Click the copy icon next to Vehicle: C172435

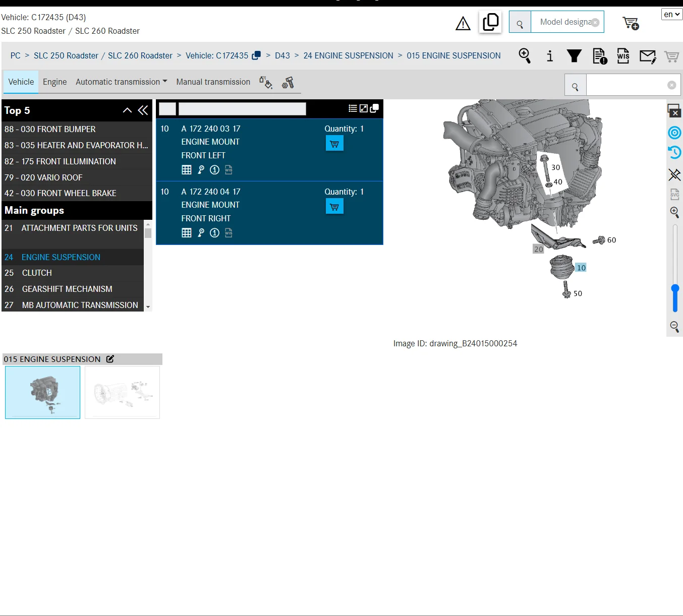256,55
